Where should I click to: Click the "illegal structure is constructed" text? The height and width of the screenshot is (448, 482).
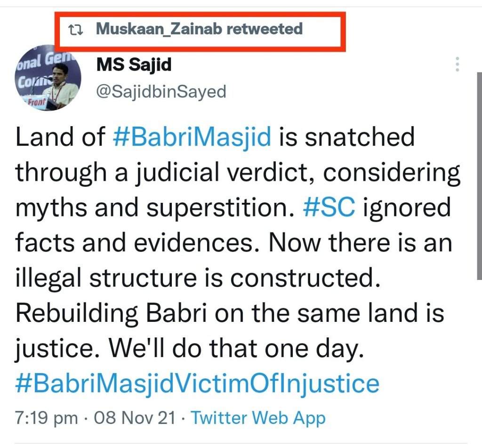(x=197, y=279)
